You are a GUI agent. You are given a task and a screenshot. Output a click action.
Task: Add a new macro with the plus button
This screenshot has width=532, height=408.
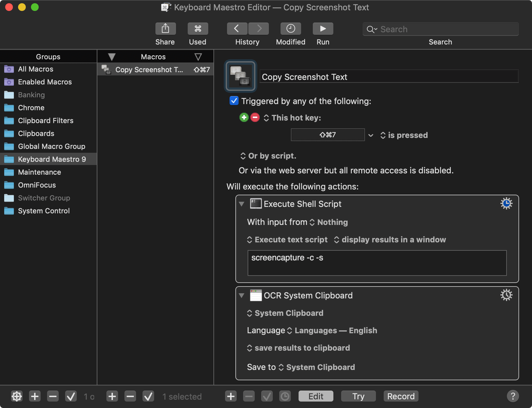pyautogui.click(x=112, y=396)
